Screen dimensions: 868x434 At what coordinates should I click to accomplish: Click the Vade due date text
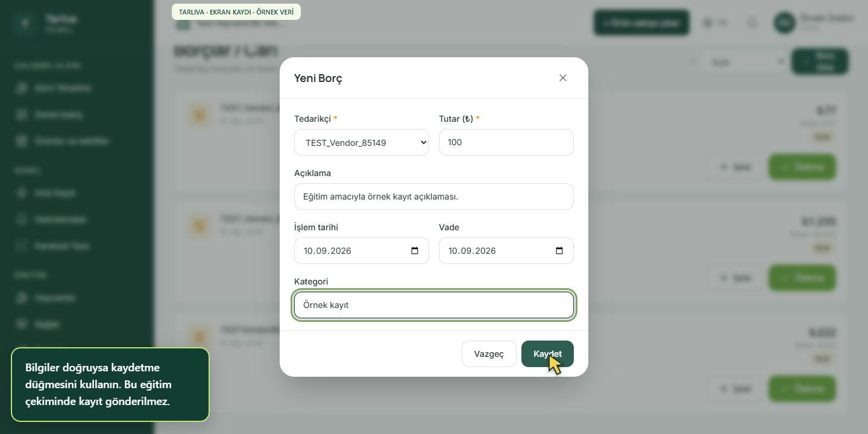pyautogui.click(x=472, y=251)
